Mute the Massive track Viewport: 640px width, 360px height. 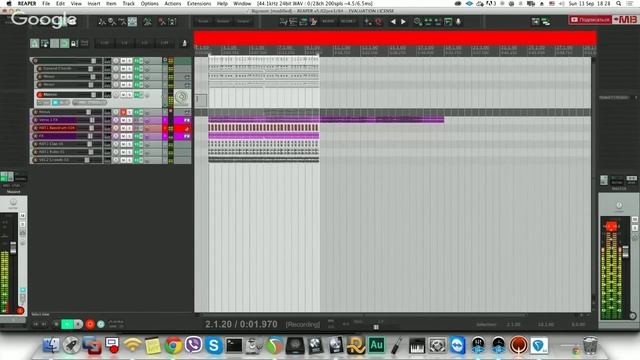pos(123,95)
